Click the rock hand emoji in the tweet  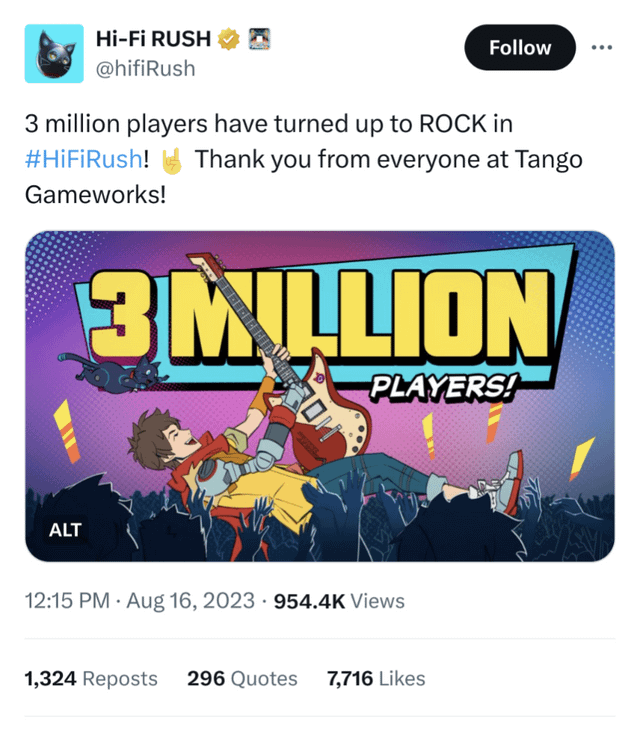click(172, 160)
